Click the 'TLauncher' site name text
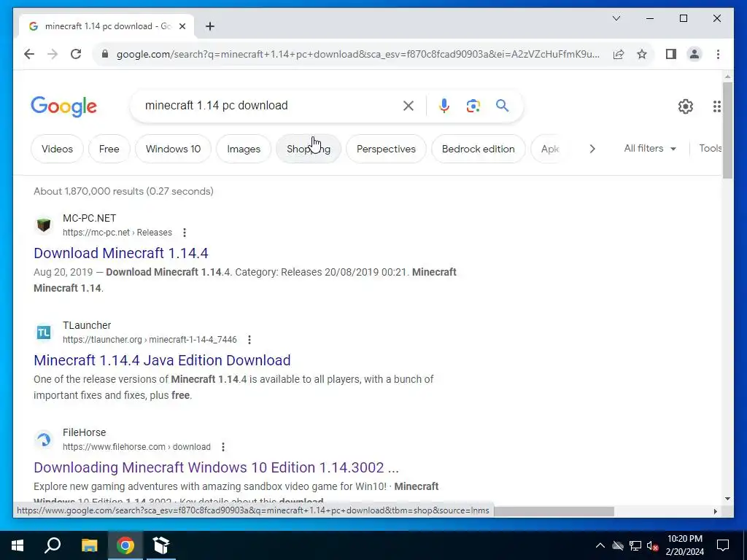Image resolution: width=747 pixels, height=560 pixels. (87, 325)
